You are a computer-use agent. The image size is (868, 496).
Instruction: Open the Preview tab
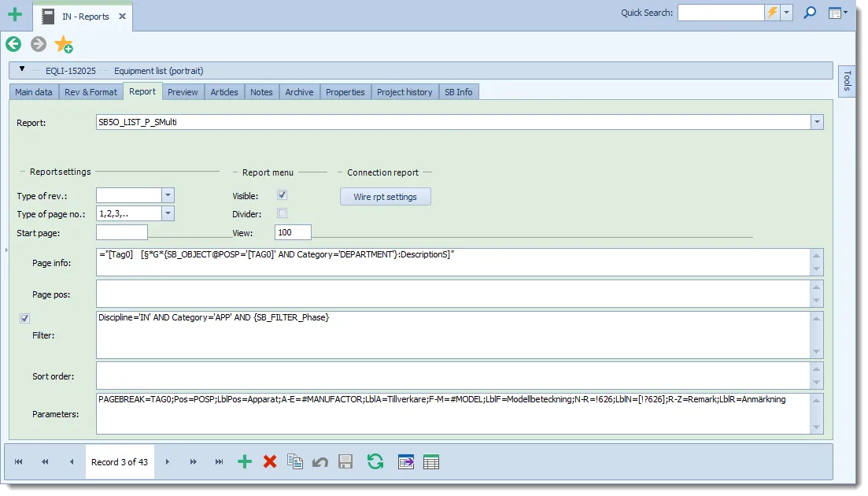(183, 92)
